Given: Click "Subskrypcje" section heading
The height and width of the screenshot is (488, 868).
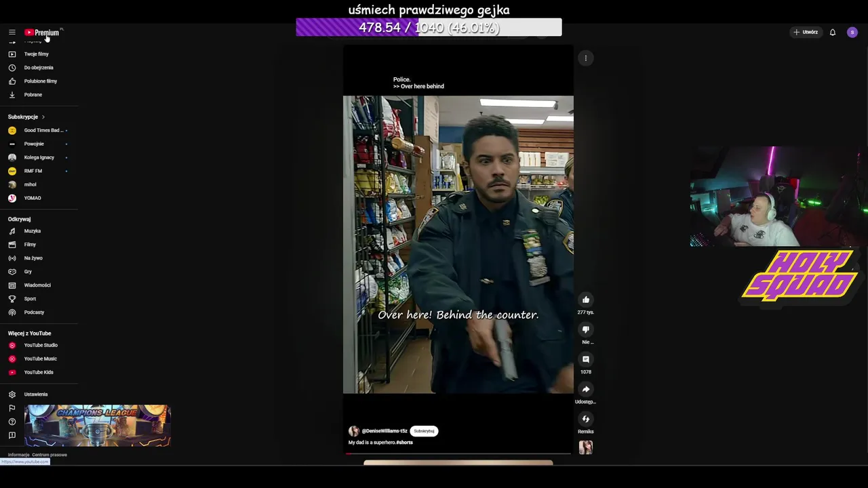Looking at the screenshot, I should tap(23, 117).
